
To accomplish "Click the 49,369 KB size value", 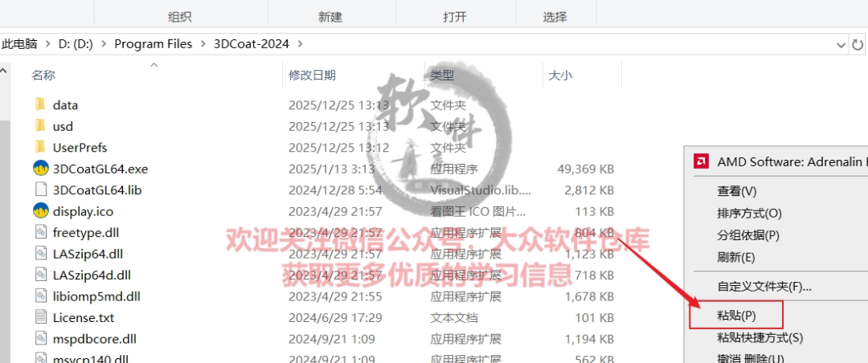I will (x=586, y=168).
